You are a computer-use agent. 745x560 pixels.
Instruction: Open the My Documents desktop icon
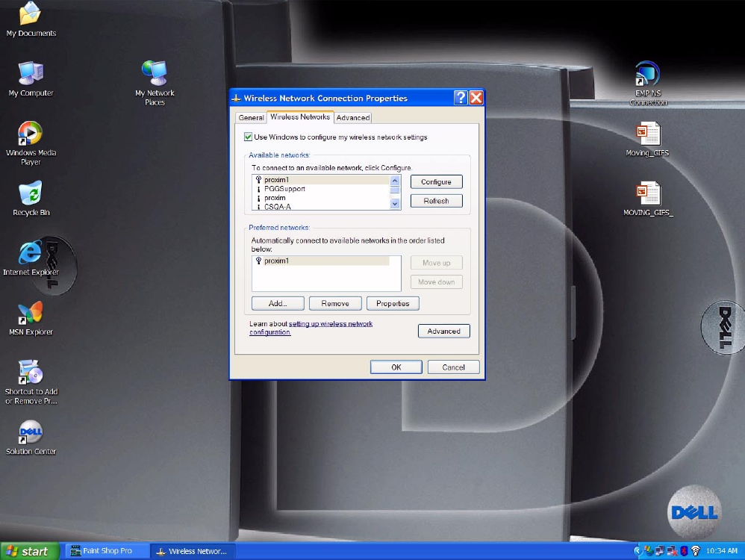(x=31, y=19)
